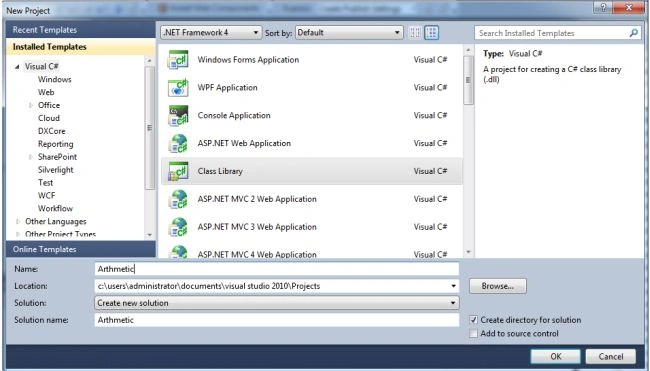Select Web under Visual C#
Viewport: 650px width, 371px height.
[46, 92]
